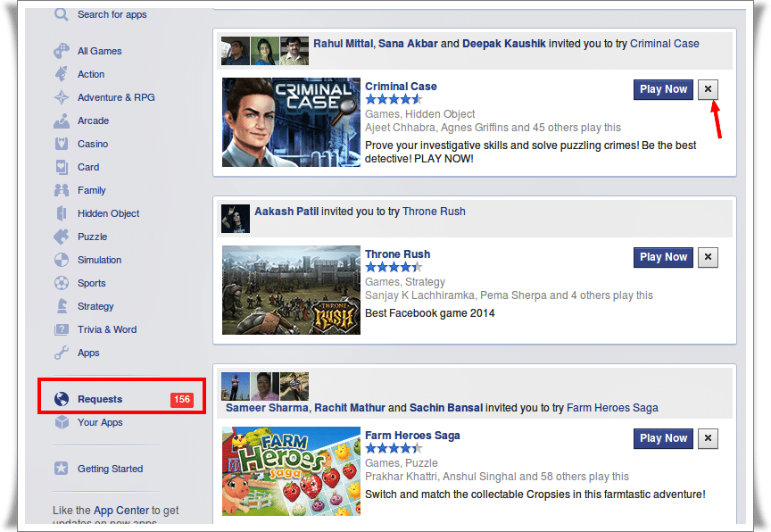Open Rahul Mittal's profile link
This screenshot has height=532, width=771.
point(344,44)
